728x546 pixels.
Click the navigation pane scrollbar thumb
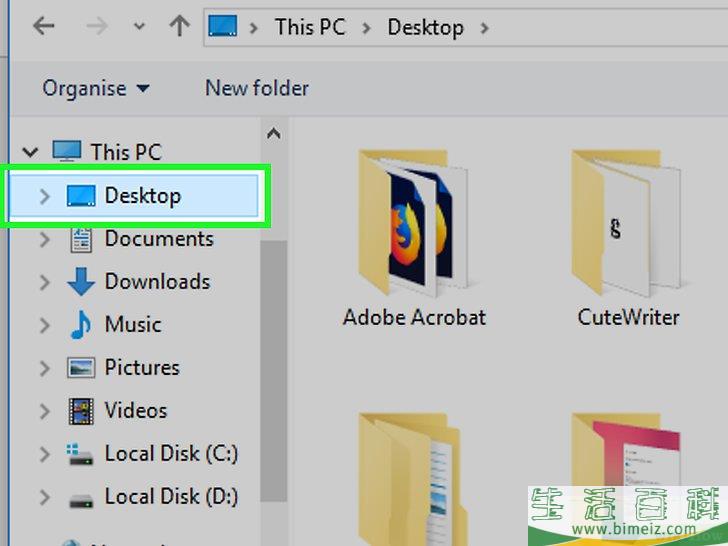tap(273, 370)
